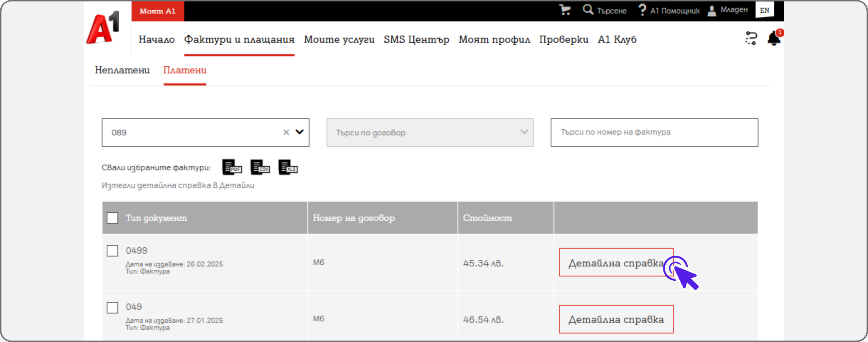Open the notifications bell

tap(774, 38)
